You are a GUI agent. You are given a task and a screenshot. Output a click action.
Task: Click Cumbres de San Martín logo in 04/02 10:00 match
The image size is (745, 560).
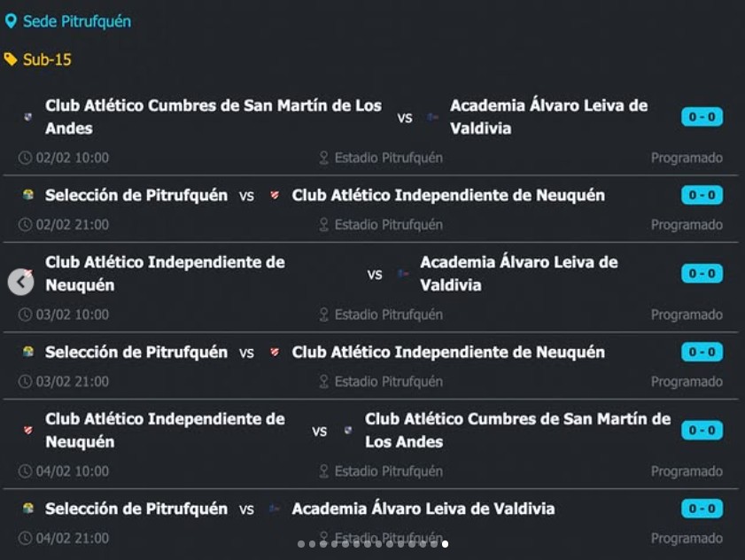pyautogui.click(x=347, y=431)
